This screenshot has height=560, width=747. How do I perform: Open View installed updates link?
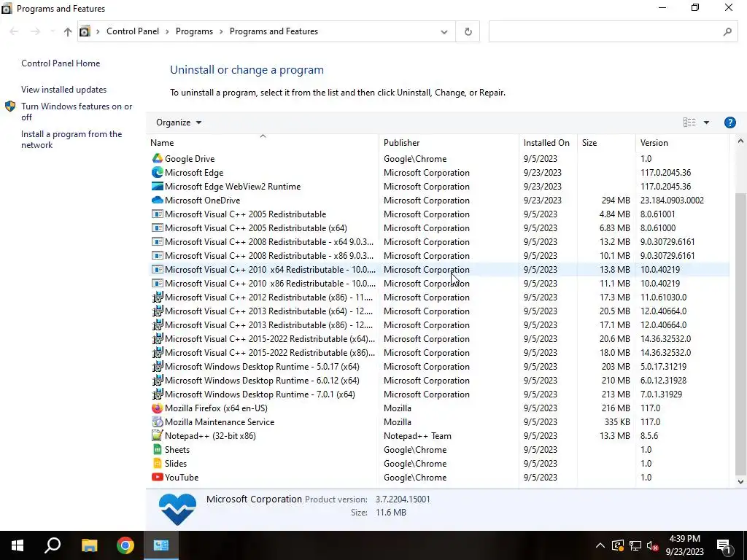[x=64, y=90]
